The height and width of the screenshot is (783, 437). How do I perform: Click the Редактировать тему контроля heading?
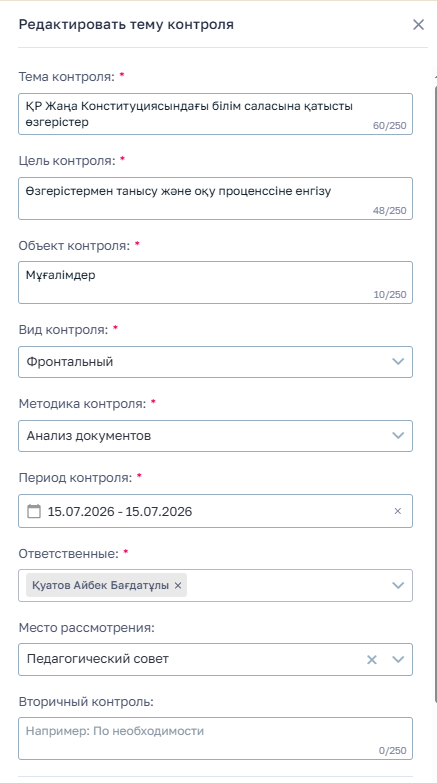(126, 24)
